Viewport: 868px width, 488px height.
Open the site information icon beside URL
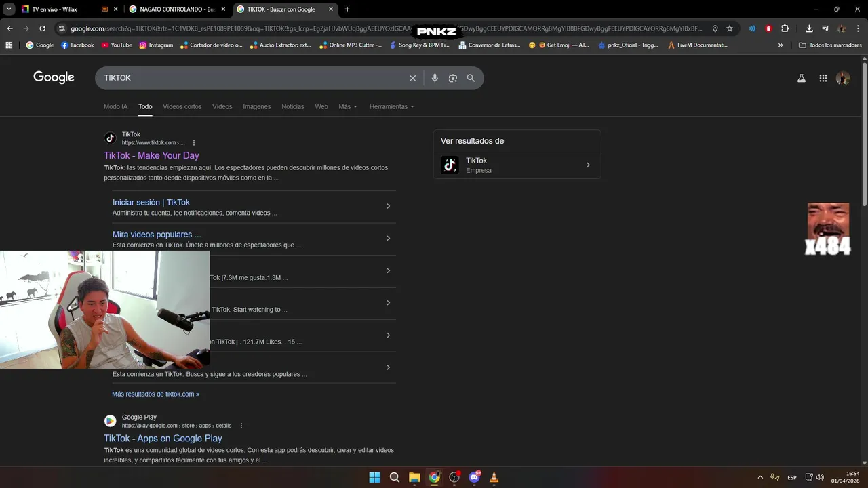pyautogui.click(x=62, y=28)
